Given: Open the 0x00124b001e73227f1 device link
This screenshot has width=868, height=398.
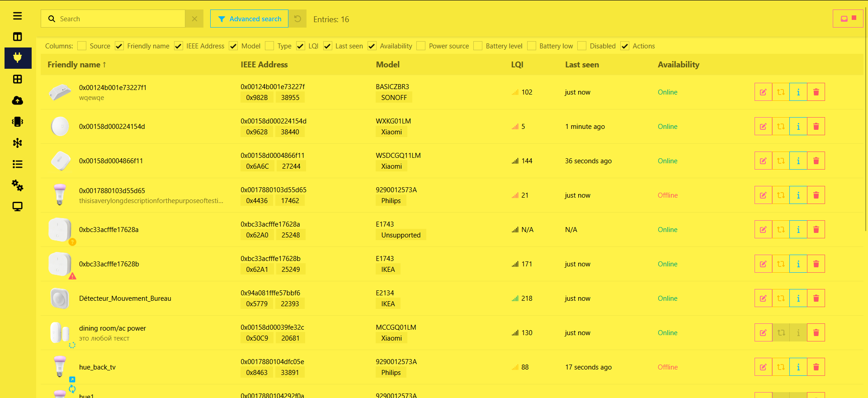Looking at the screenshot, I should pos(113,87).
